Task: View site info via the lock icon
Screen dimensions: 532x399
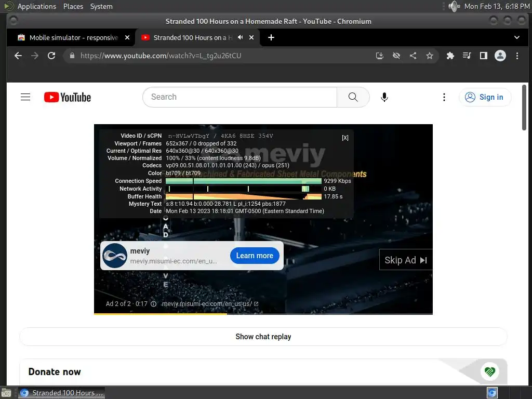Action: (72, 56)
